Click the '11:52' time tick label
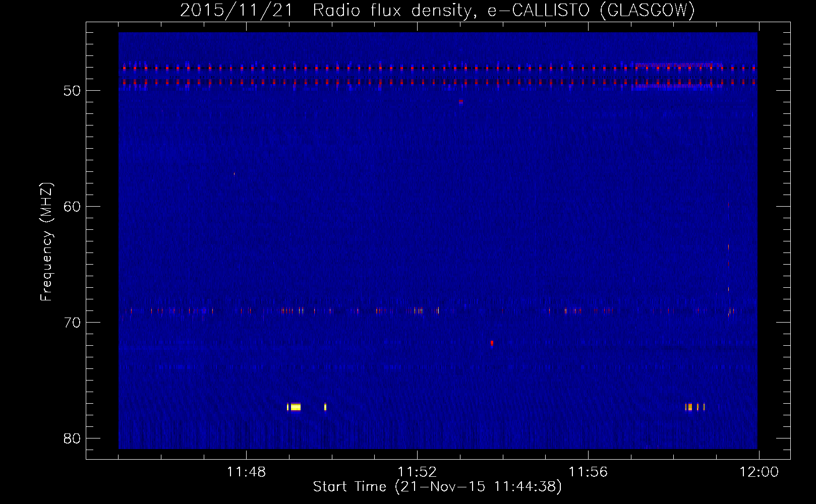The height and width of the screenshot is (504, 816). point(417,472)
